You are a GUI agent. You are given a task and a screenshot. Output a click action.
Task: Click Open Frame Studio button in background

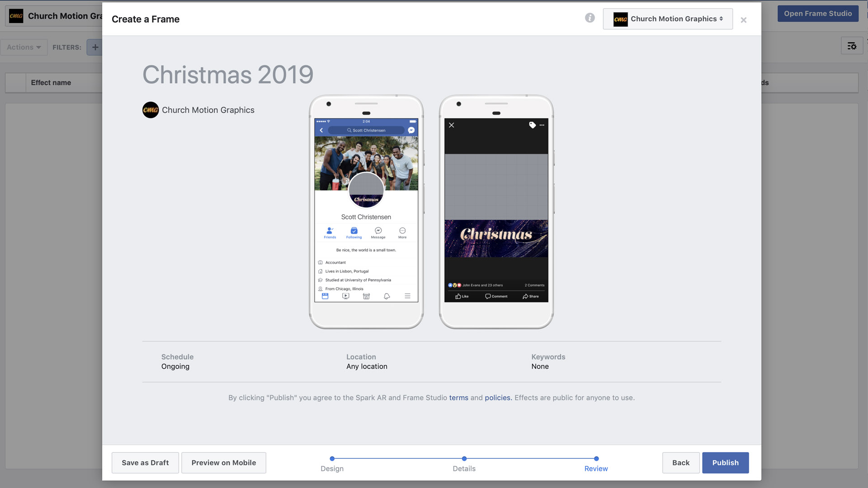pos(817,14)
